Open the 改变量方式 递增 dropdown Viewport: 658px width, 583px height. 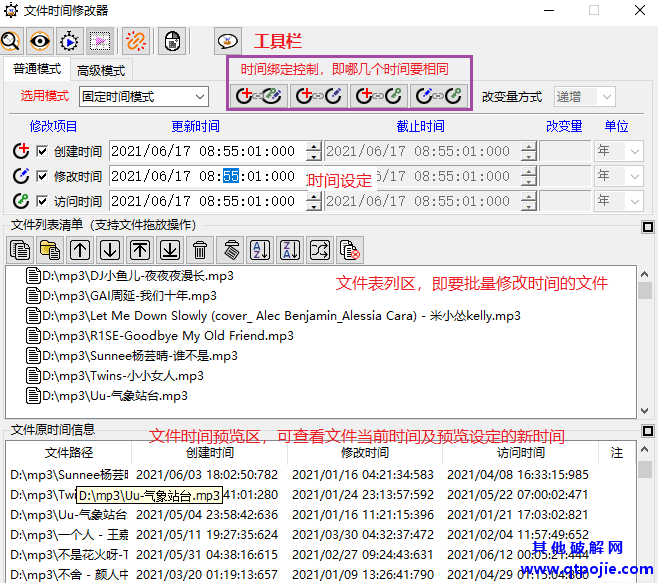(x=585, y=97)
